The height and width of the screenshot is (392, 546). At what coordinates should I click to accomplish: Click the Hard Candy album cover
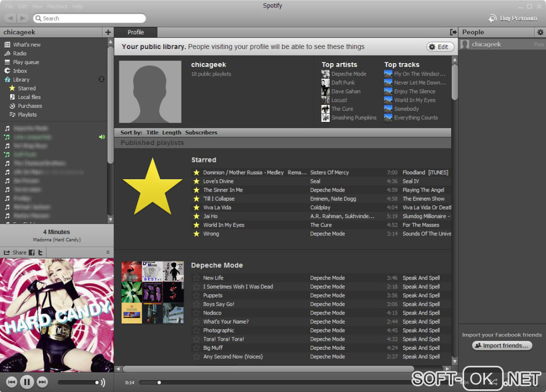pos(57,316)
